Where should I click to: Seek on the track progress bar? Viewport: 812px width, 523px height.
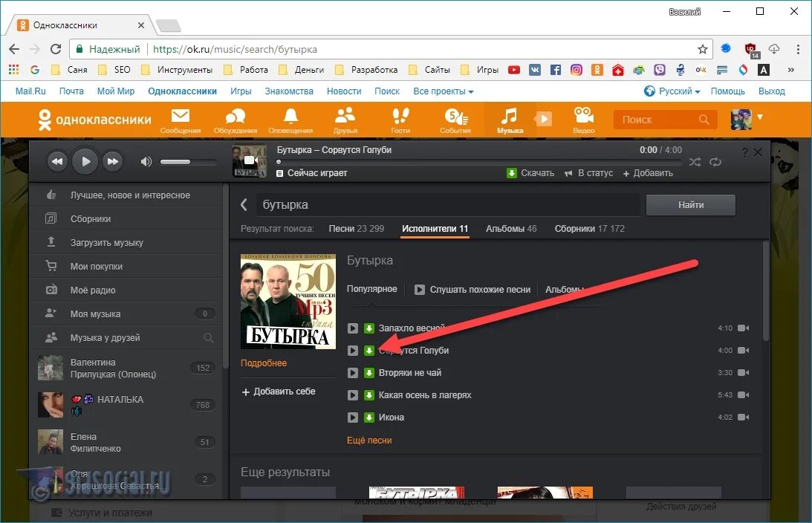coord(479,162)
